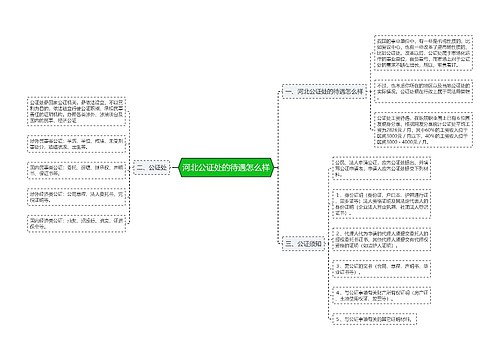This screenshot has width=500, height=360.
Task: Click the note beginning 公证处是国家公证机关
Action: click(76, 111)
